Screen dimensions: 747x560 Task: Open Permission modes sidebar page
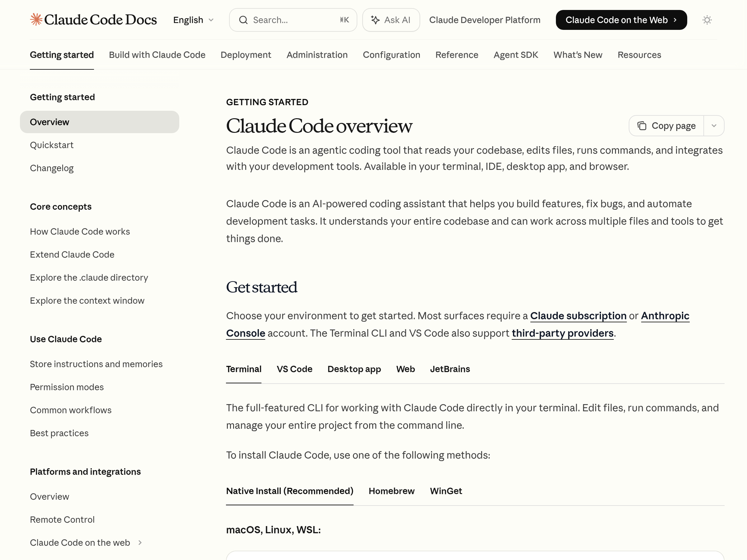coord(67,387)
